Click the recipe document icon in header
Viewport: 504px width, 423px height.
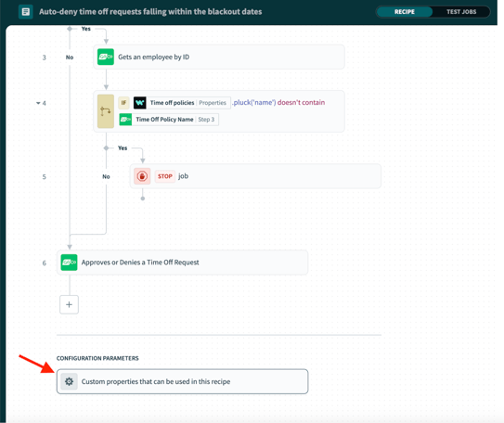tap(26, 12)
